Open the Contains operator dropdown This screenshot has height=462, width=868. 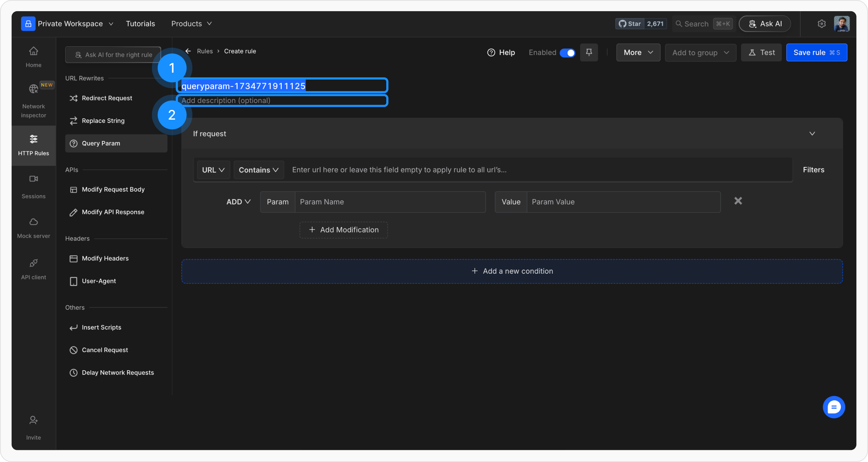[258, 170]
